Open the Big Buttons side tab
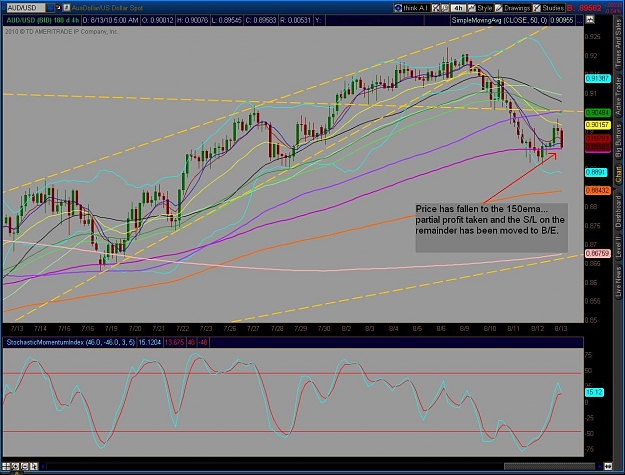Viewport: 625px width, 475px height. pyautogui.click(x=619, y=140)
